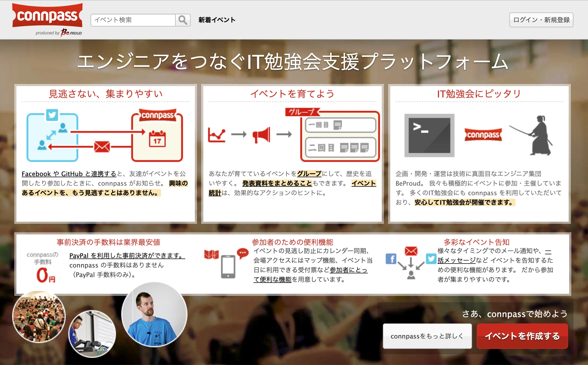Open the 一括メッセージ link

456,260
